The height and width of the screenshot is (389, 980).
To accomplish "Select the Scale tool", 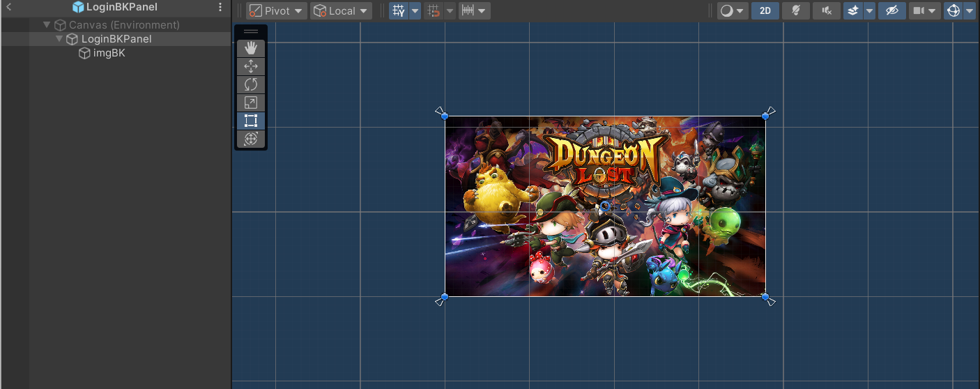I will 251,102.
